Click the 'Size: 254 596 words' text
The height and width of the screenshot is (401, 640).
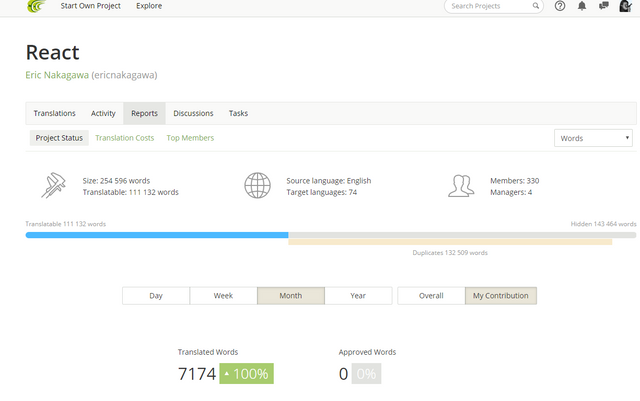[116, 180]
